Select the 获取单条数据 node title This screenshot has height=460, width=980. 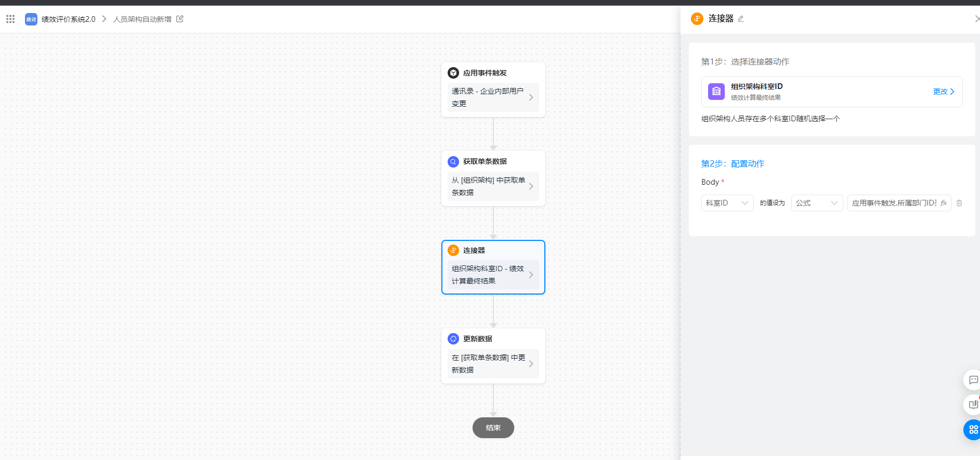click(x=485, y=161)
